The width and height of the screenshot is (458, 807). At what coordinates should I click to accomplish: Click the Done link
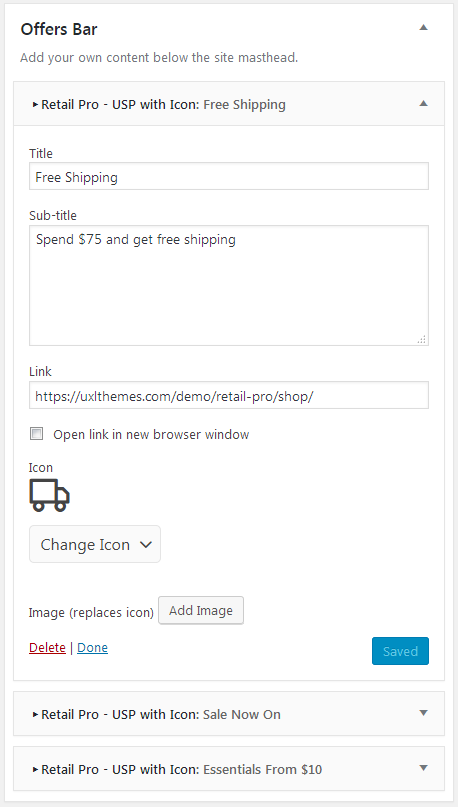pos(93,647)
